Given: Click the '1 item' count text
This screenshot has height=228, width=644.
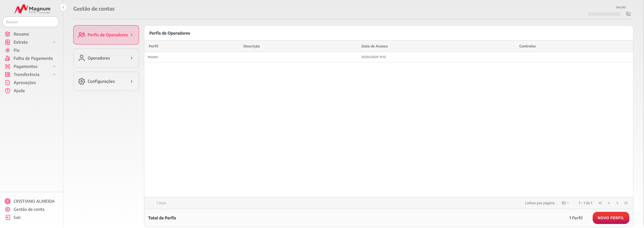Looking at the screenshot, I should (x=161, y=203).
